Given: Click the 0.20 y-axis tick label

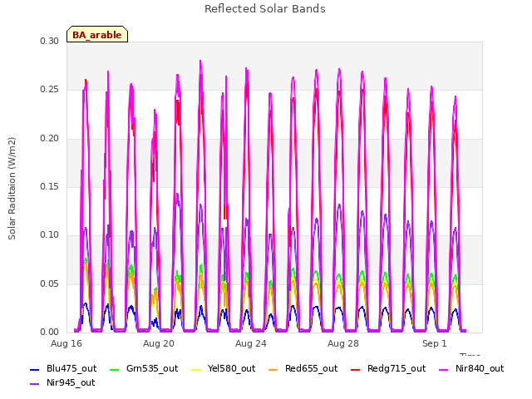Looking at the screenshot, I should 49,138.
